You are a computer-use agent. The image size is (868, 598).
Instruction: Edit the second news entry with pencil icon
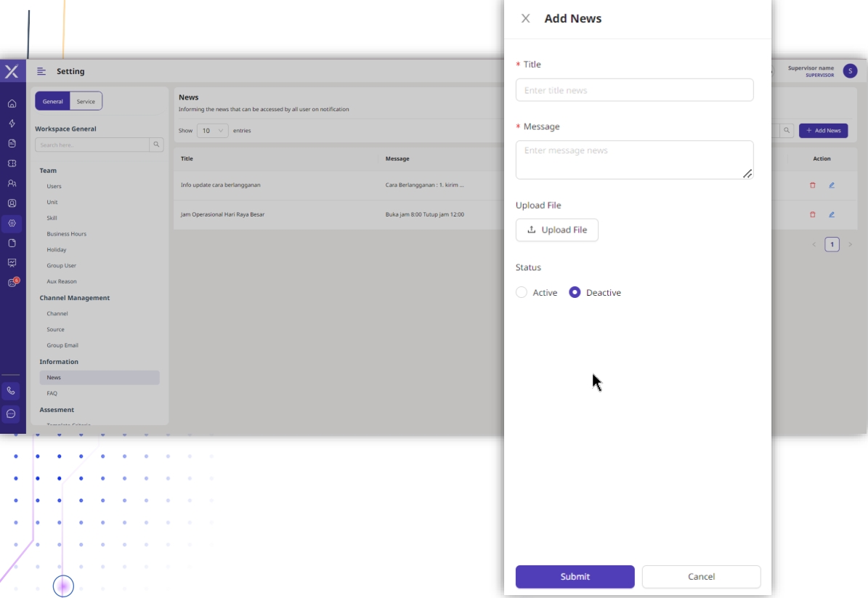click(832, 214)
